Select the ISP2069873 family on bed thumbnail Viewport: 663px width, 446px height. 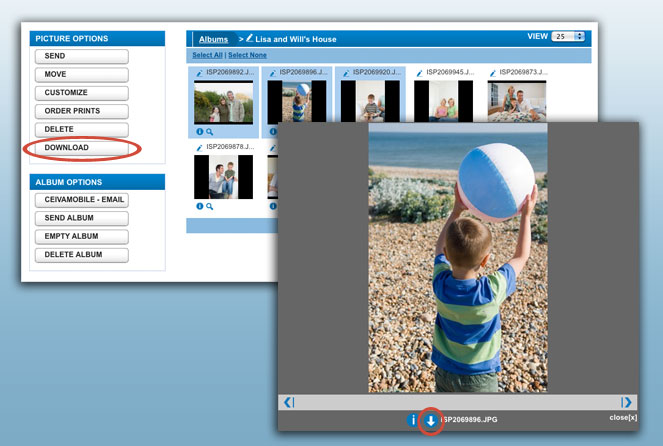[x=517, y=101]
